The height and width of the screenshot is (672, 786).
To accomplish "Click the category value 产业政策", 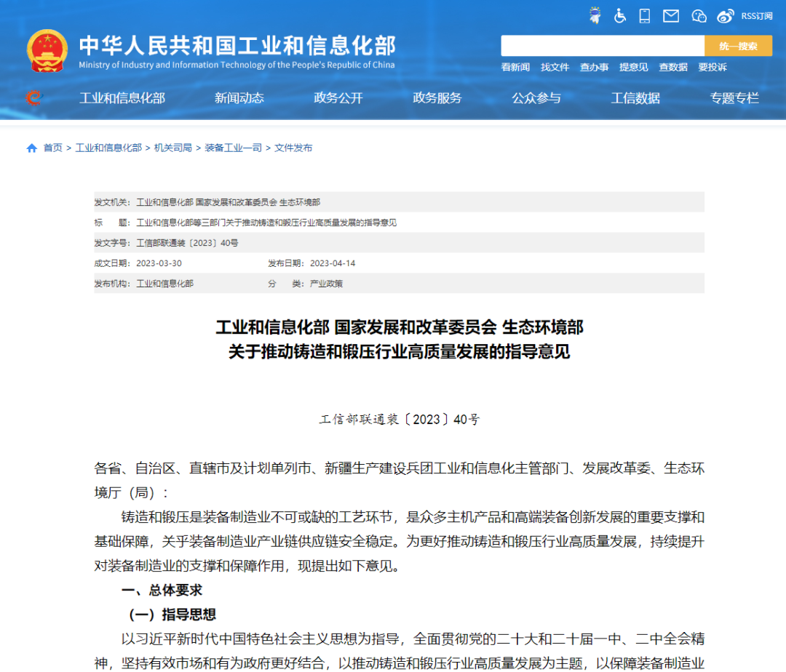I will [326, 284].
